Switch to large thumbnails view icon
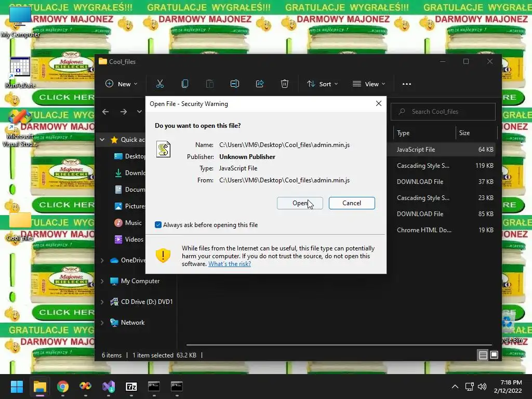Screen dimensions: 532x399 pos(494,355)
